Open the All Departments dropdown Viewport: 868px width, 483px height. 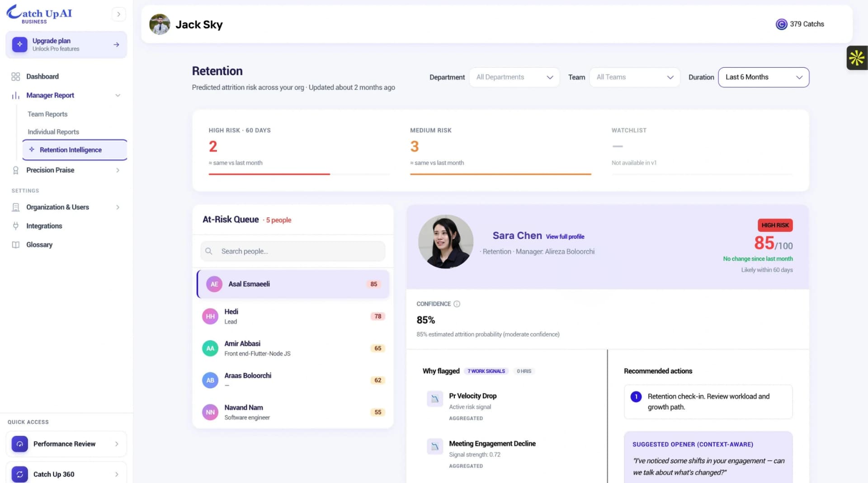tap(514, 77)
